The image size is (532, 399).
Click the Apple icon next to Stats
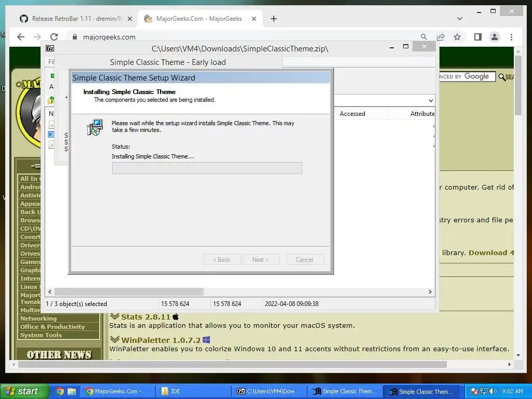point(176,317)
